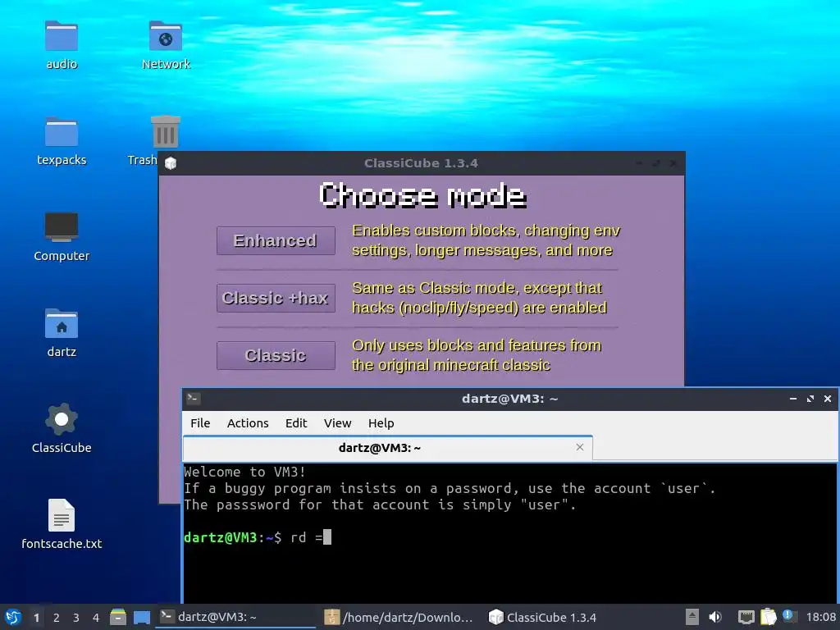This screenshot has height=630, width=840.
Task: Click the 'Welcome to VM3!' terminal line
Action: [244, 472]
